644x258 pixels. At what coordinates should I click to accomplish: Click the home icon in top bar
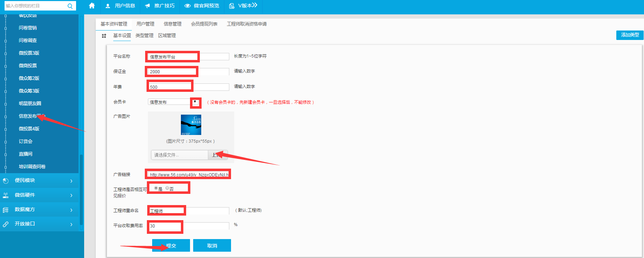[92, 6]
